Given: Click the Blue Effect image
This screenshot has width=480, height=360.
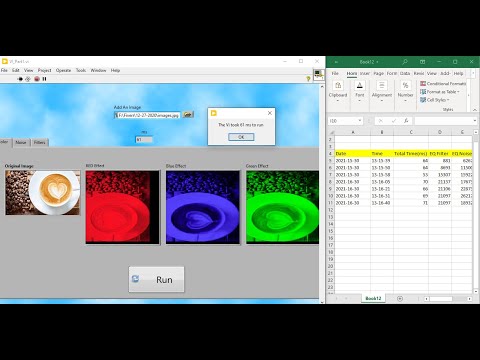Looking at the screenshot, I should 203,207.
